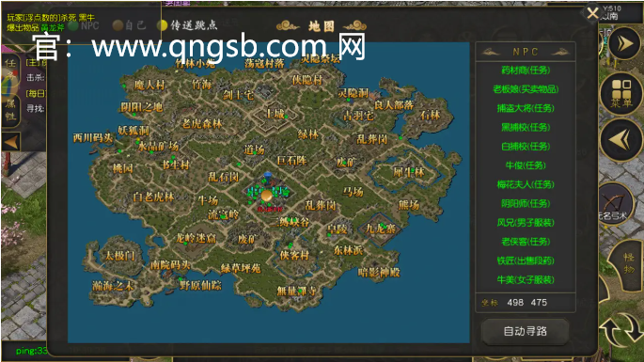The image size is (644, 362).
Task: Close the map window with X
Action: pos(592,13)
